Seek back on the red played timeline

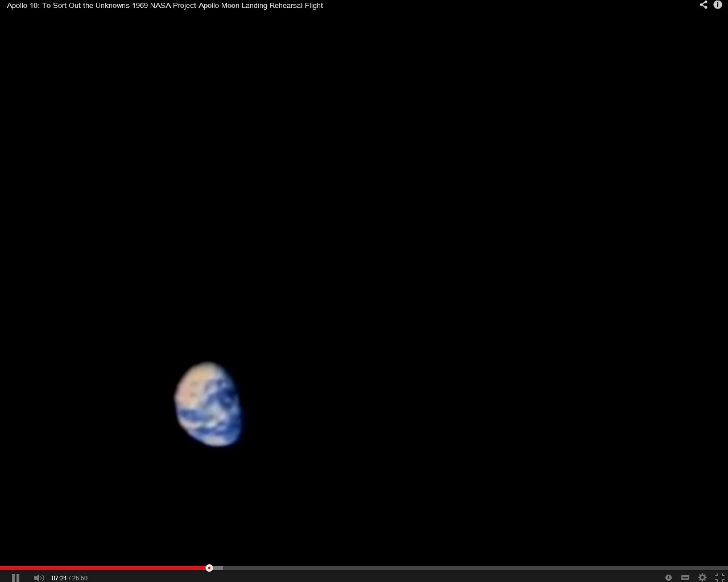pyautogui.click(x=103, y=568)
